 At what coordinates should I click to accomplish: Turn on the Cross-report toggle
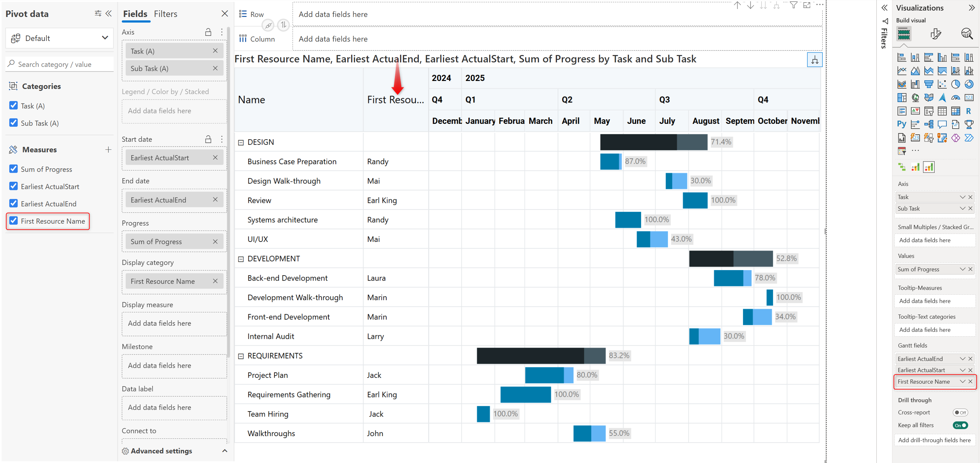(x=960, y=412)
